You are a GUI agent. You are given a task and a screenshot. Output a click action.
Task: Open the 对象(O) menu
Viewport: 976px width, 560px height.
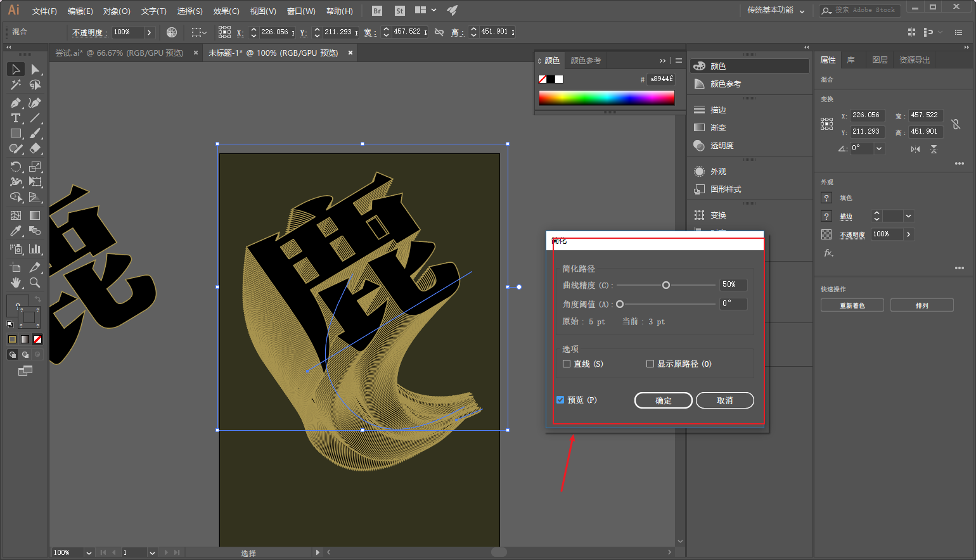117,11
